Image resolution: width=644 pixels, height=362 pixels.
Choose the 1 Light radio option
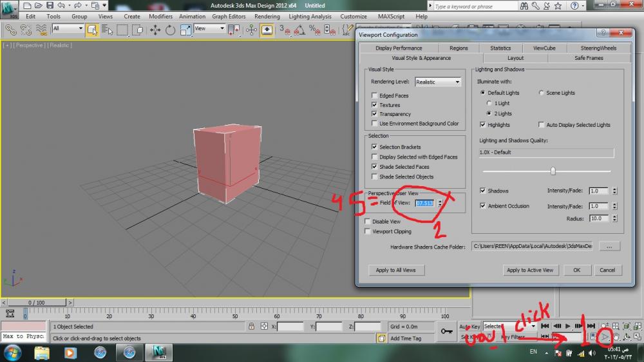(x=490, y=103)
